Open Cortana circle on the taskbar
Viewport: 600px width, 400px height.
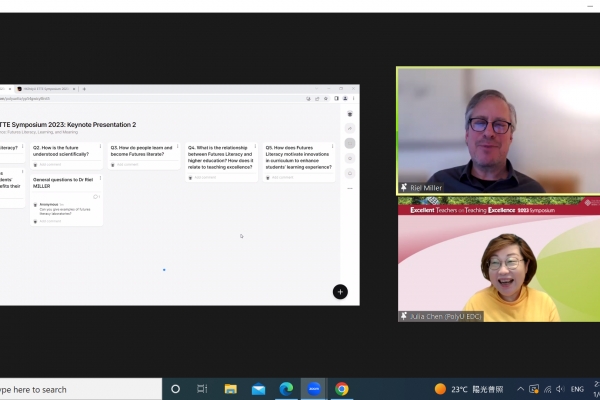(176, 389)
